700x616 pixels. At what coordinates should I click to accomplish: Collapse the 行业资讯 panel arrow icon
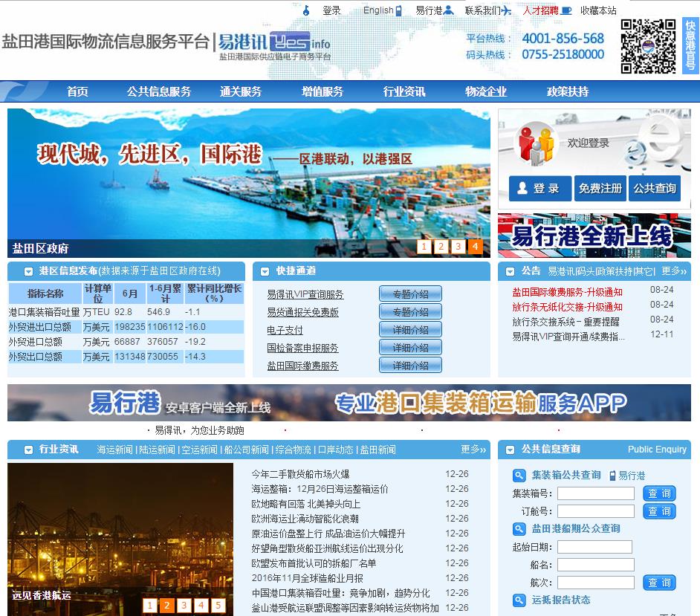point(28,450)
